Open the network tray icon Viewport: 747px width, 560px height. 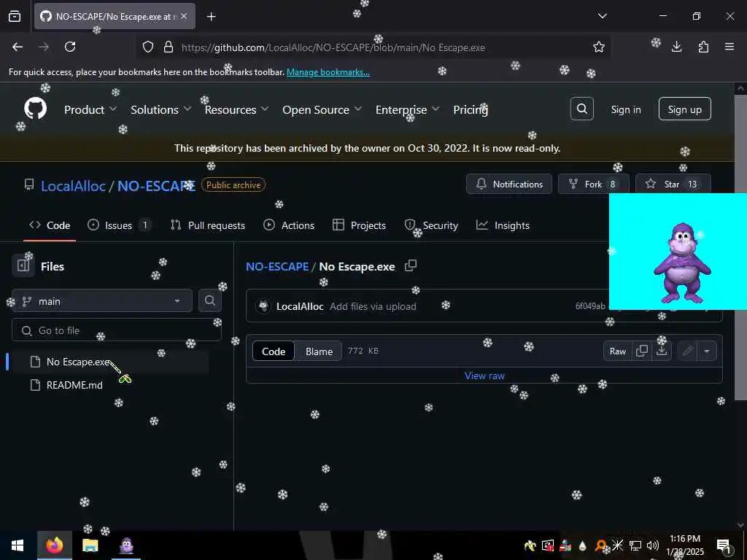635,545
